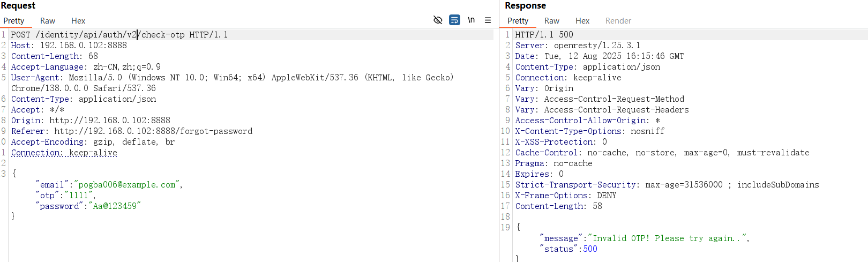Place the cursor in the POST request line
This screenshot has height=262, width=868.
(x=119, y=35)
